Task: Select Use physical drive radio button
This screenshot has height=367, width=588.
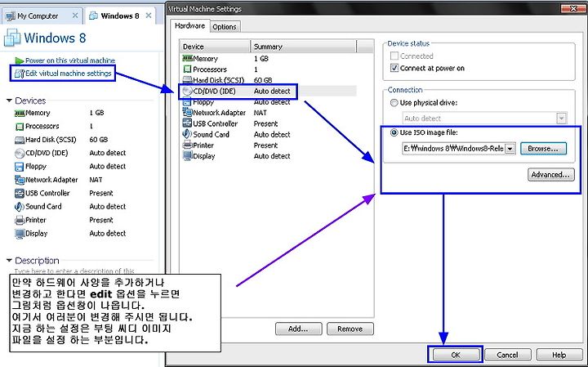Action: 394,102
